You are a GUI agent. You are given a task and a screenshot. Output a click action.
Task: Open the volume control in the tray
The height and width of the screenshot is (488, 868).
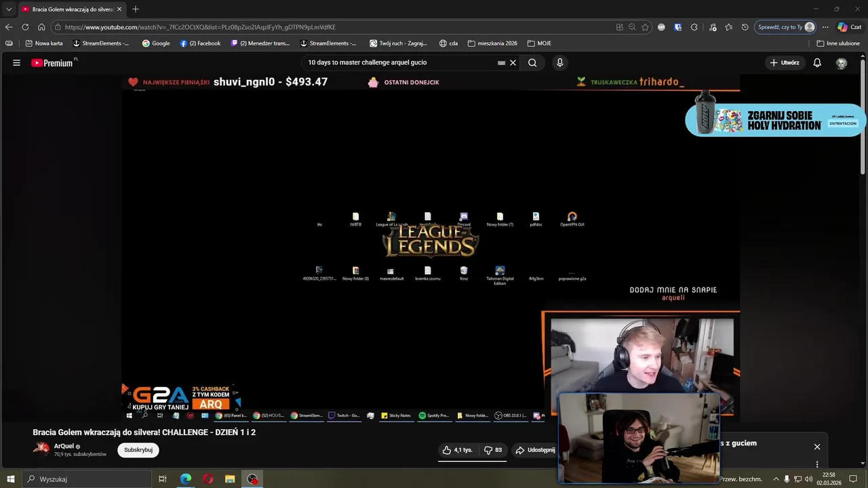(808, 479)
